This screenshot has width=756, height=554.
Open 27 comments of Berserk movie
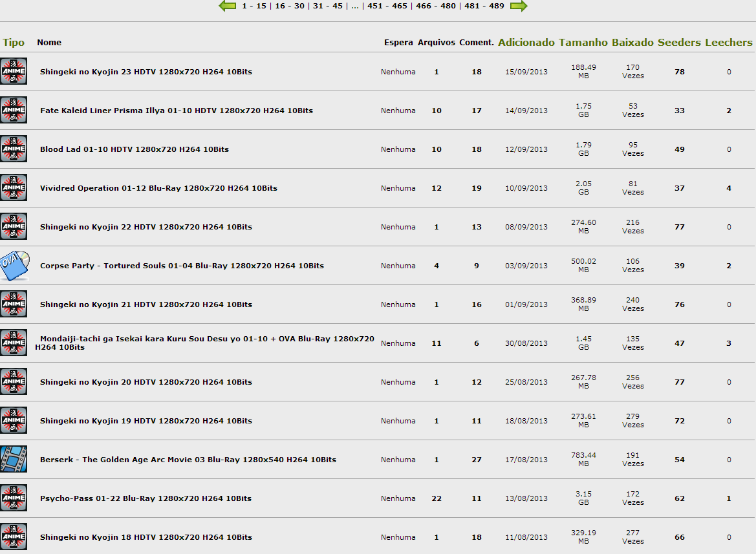(477, 460)
